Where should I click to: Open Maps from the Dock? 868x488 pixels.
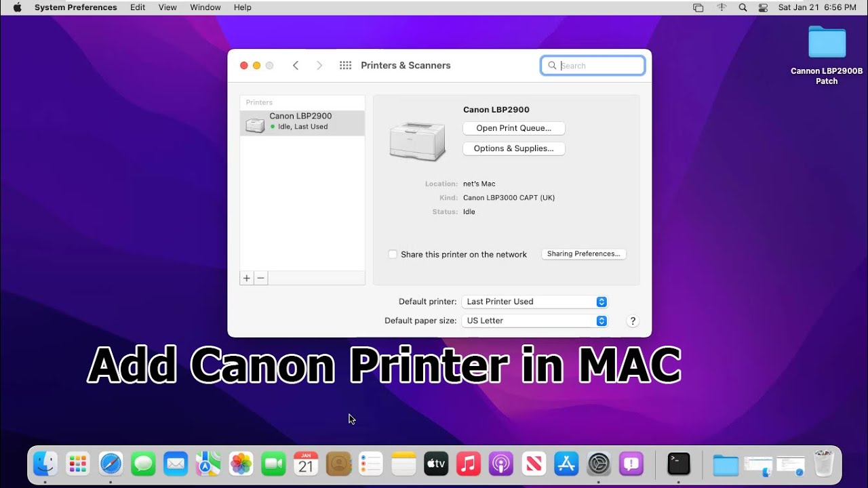click(208, 464)
